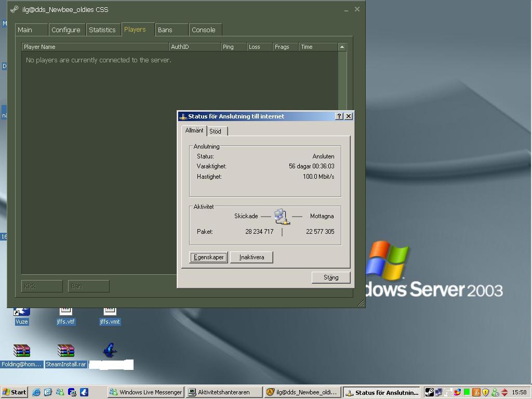Select the Allmänt tab in status dialog
The image size is (532, 399).
pos(194,130)
